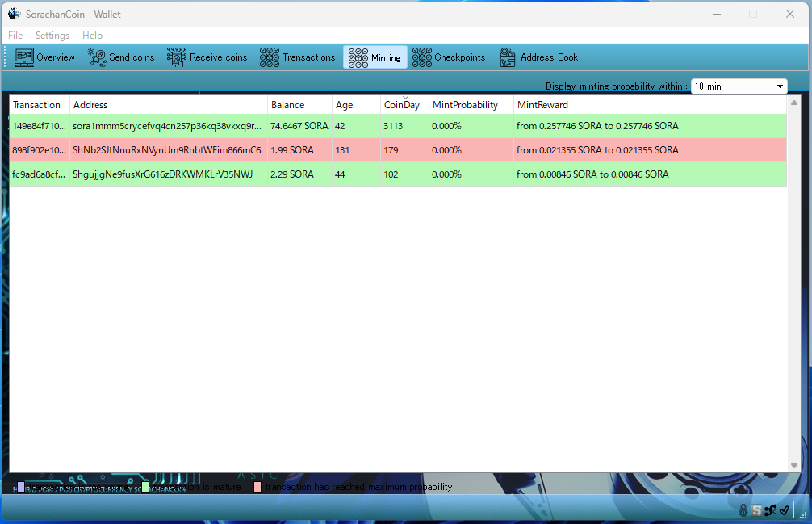Open the Address Book
The width and height of the screenshot is (812, 524).
(539, 57)
